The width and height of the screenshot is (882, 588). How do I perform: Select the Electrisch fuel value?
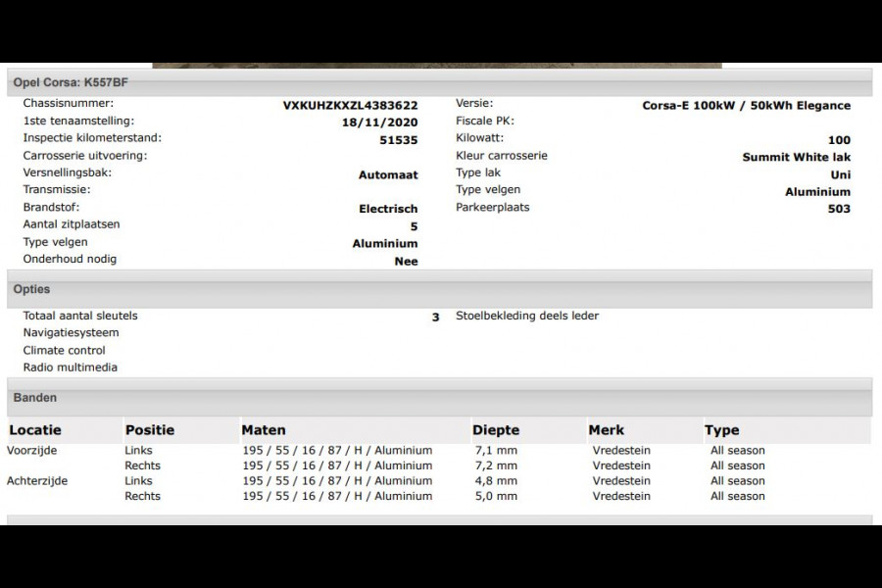point(388,209)
